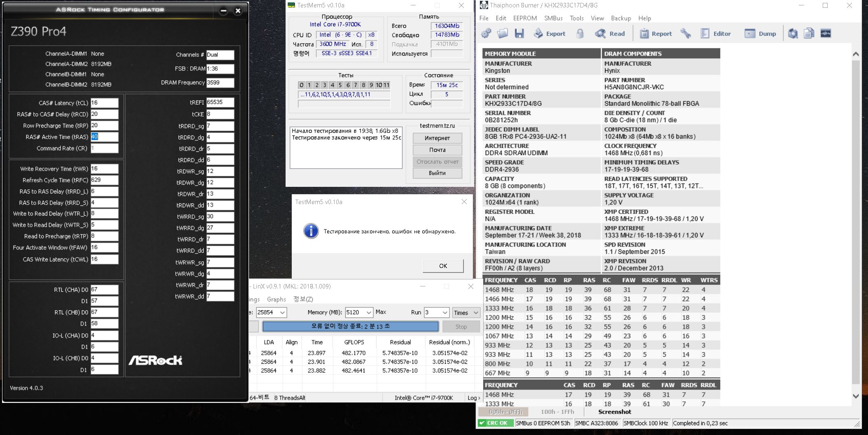868x435 pixels.
Task: Click the Thaiphoon Burner title bar logo
Action: (484, 5)
